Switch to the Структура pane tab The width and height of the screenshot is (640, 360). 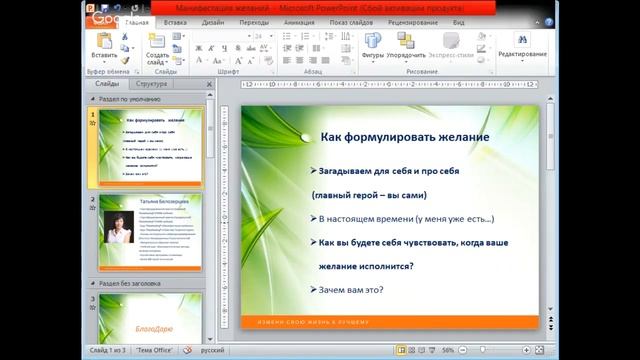(x=151, y=84)
